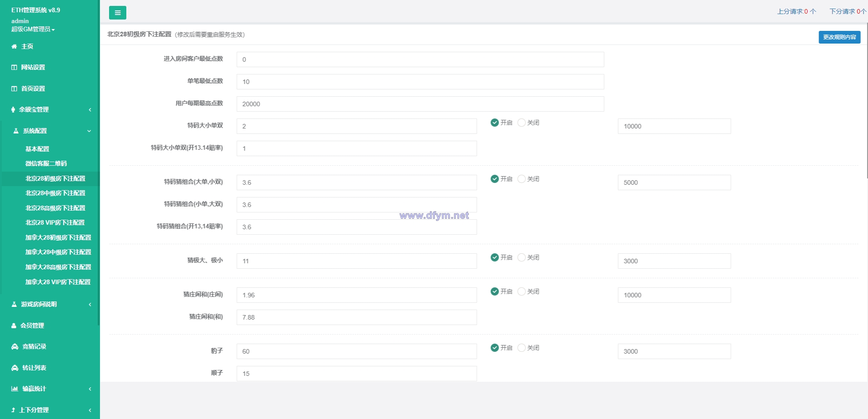This screenshot has height=419, width=868.
Task: Click the 竞猜记录 car icon
Action: (x=15, y=346)
